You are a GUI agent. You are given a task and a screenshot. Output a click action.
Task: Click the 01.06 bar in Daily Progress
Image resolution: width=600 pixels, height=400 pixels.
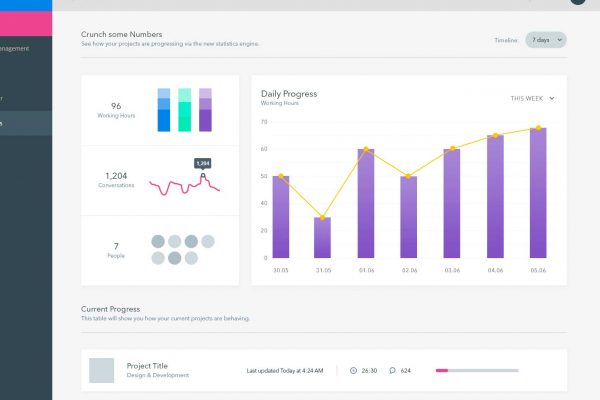coord(366,204)
